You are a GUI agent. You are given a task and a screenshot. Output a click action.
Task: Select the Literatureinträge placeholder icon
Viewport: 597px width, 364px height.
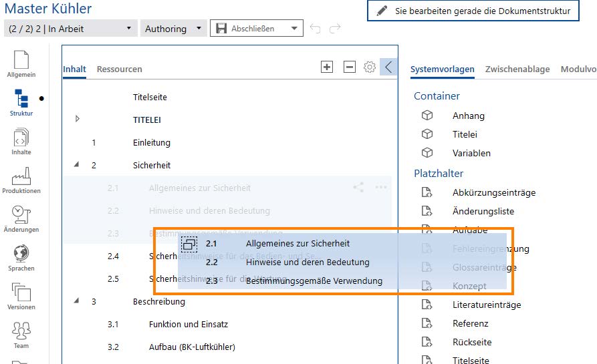(427, 305)
